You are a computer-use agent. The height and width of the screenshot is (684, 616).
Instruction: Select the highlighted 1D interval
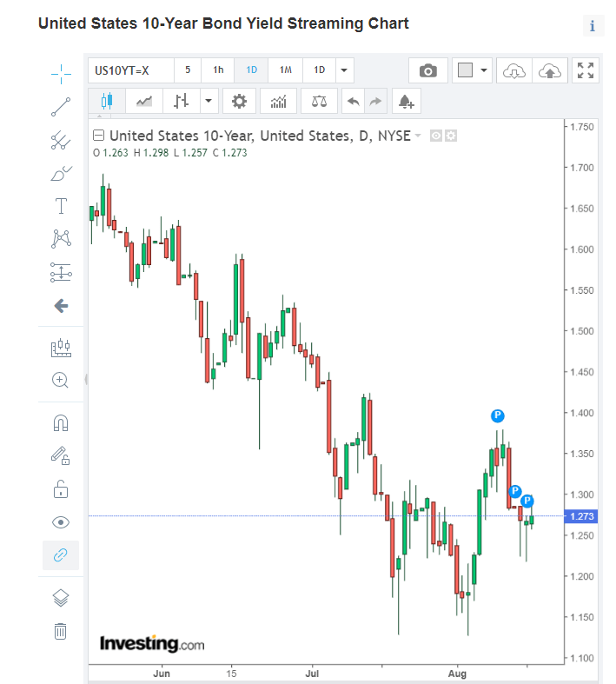tap(252, 70)
